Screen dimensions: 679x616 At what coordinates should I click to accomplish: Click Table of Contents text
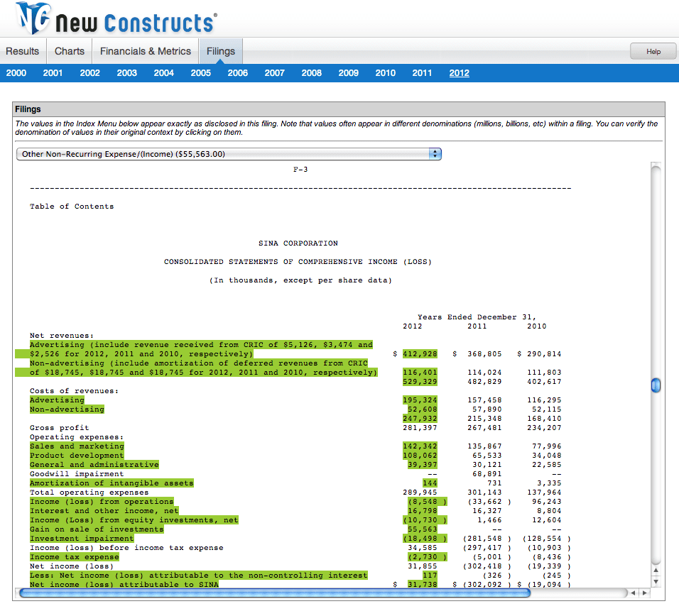point(72,207)
